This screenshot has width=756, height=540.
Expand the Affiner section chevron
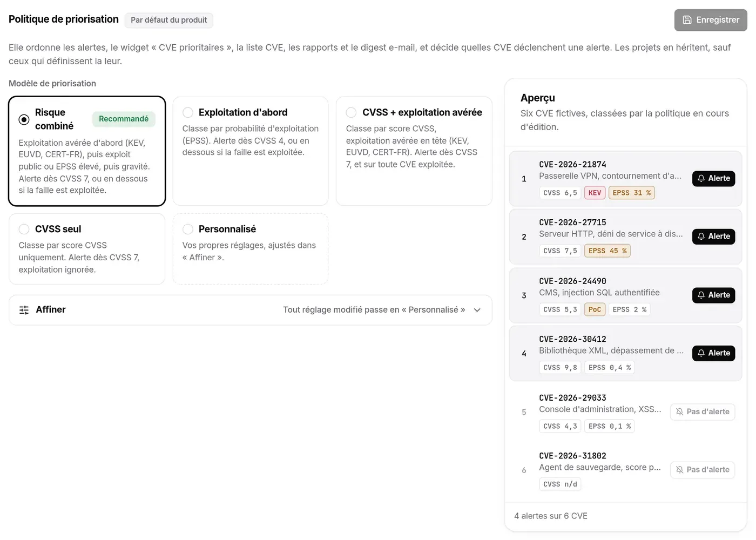pos(477,310)
